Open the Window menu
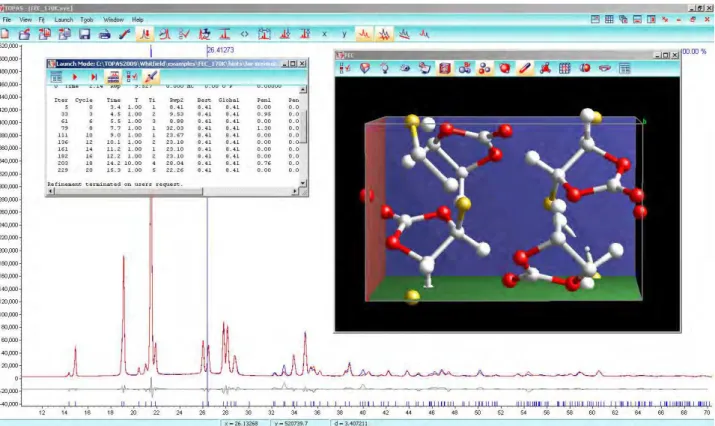 point(113,20)
